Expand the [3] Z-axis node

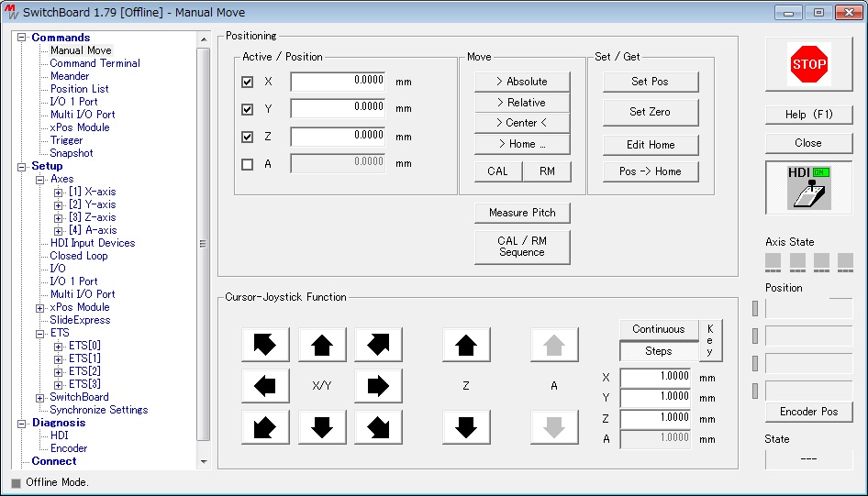tap(58, 218)
